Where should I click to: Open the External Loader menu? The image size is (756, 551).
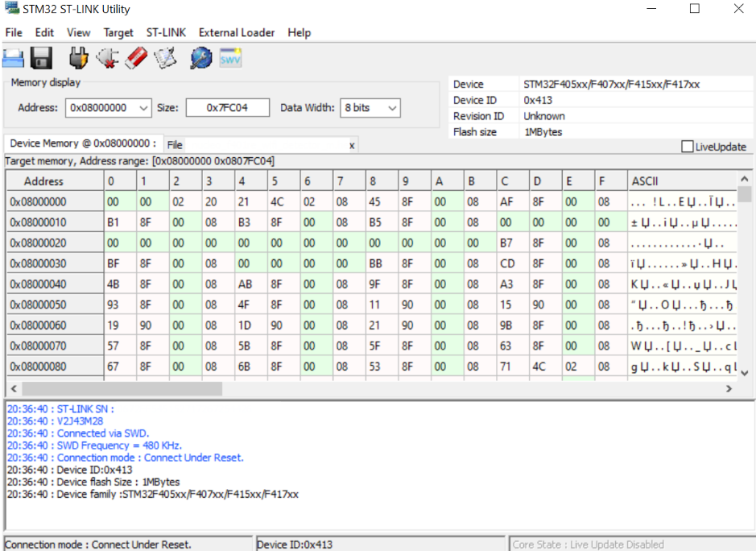point(237,33)
